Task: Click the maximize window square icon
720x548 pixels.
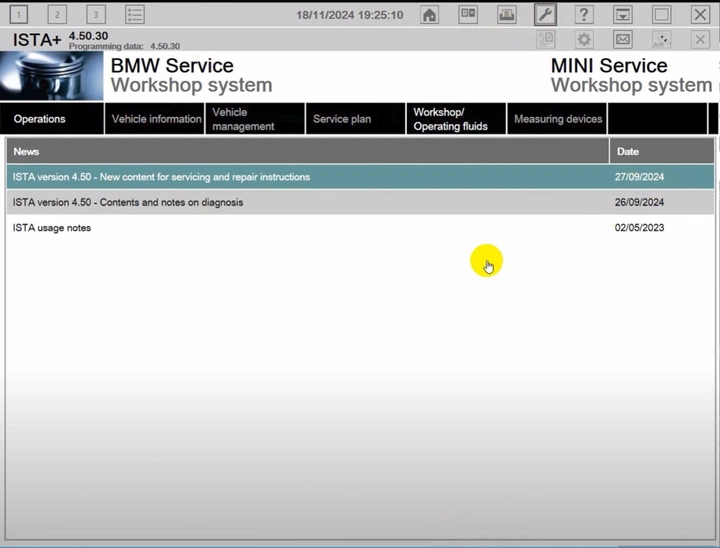Action: [x=661, y=15]
